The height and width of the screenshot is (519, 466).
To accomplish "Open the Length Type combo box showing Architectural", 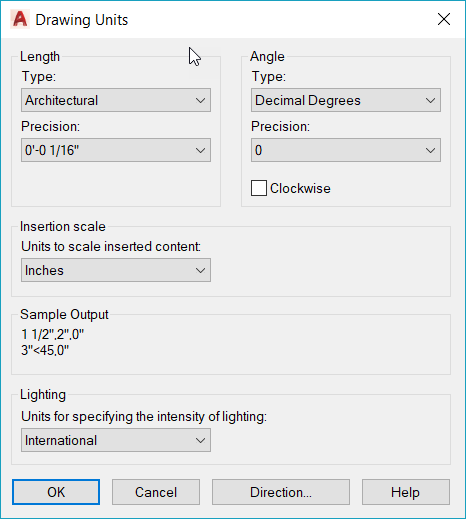I will pos(116,100).
